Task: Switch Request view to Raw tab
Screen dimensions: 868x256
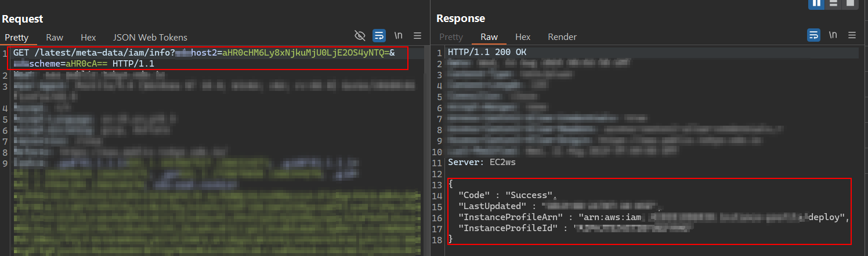Action: [55, 37]
